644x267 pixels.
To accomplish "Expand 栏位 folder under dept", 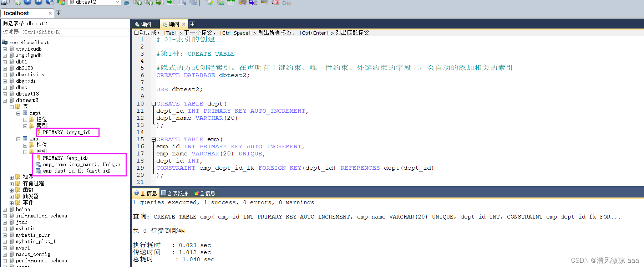I will (25, 120).
